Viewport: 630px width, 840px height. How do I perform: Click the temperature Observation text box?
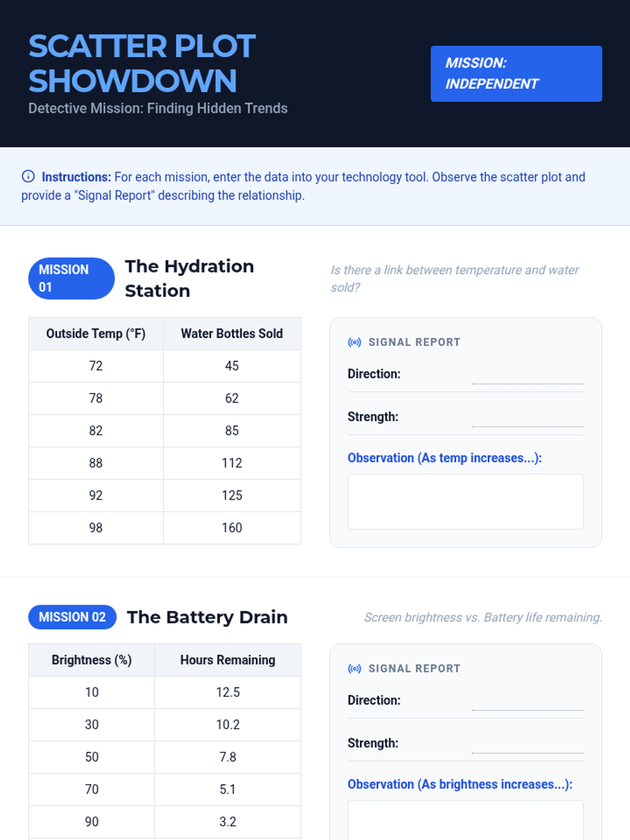coord(465,501)
